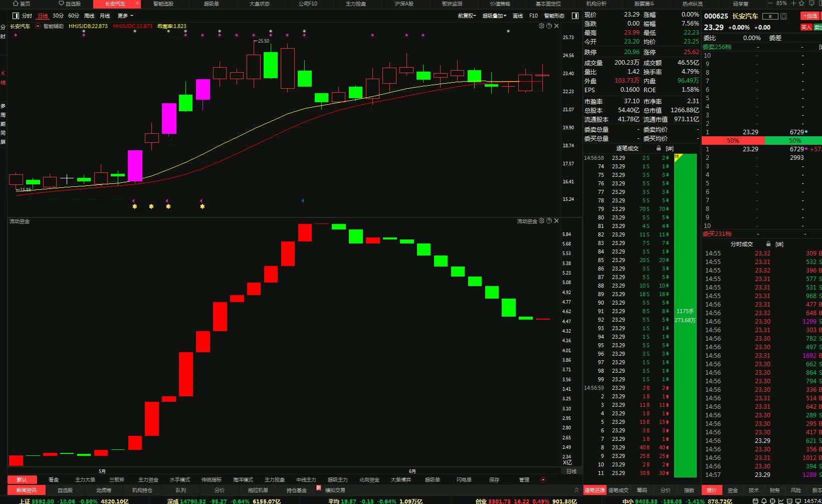The image size is (822, 504).
Task: Open K-line chart help icon
Action: coord(549,26)
